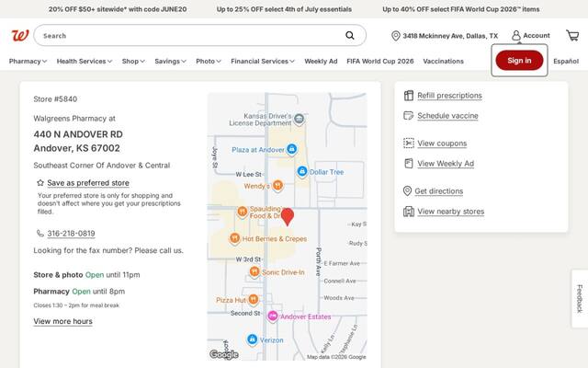Expand the Photo menu
588x368 pixels.
209,62
